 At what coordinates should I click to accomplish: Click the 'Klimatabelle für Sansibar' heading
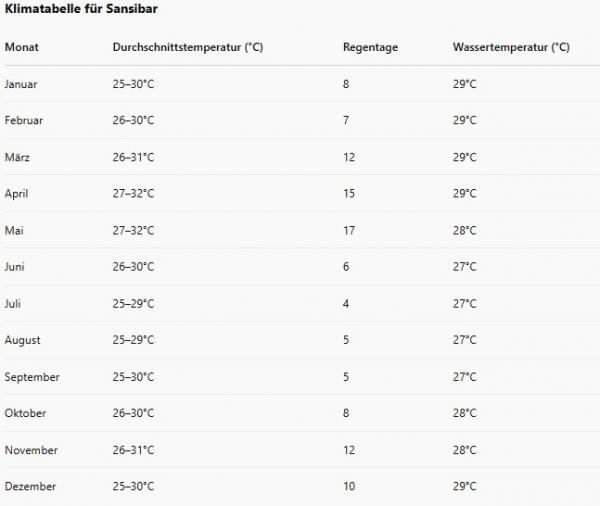tap(81, 9)
